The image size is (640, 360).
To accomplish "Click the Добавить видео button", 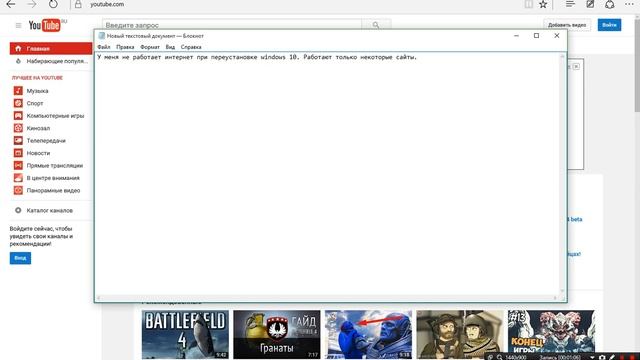I will click(x=567, y=25).
